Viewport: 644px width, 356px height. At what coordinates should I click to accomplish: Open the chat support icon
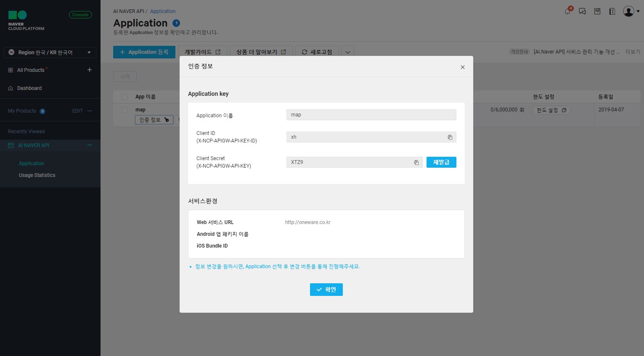click(583, 11)
